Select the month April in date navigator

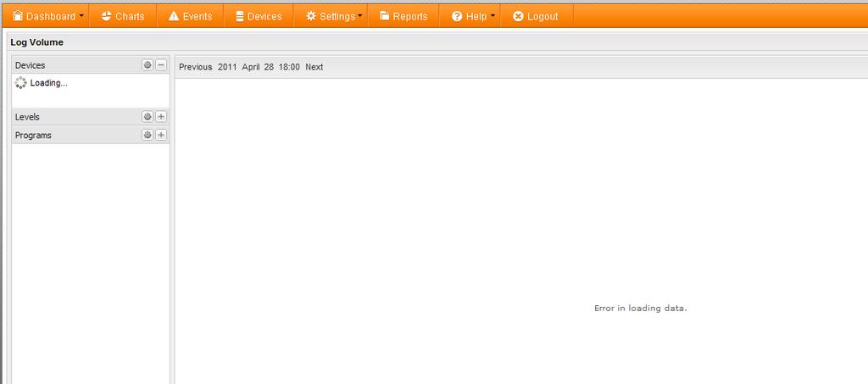point(250,67)
